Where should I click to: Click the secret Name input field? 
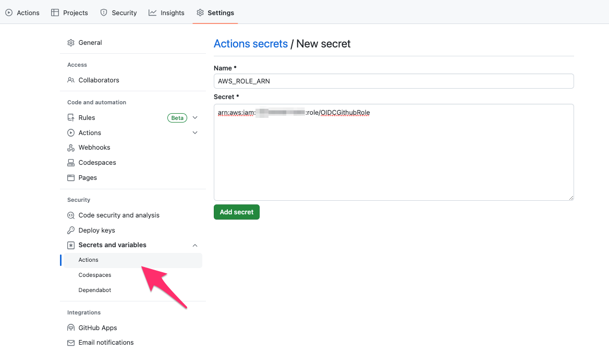tap(394, 81)
